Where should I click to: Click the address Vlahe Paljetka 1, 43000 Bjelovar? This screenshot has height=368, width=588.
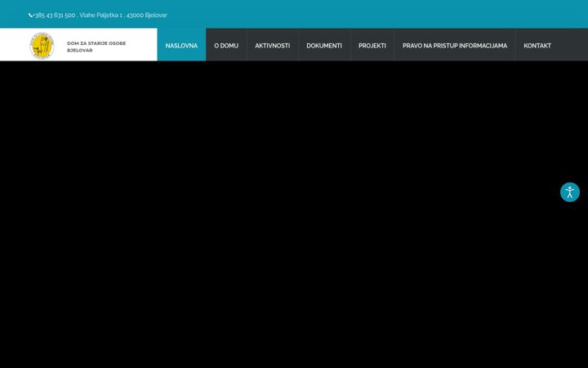click(123, 16)
